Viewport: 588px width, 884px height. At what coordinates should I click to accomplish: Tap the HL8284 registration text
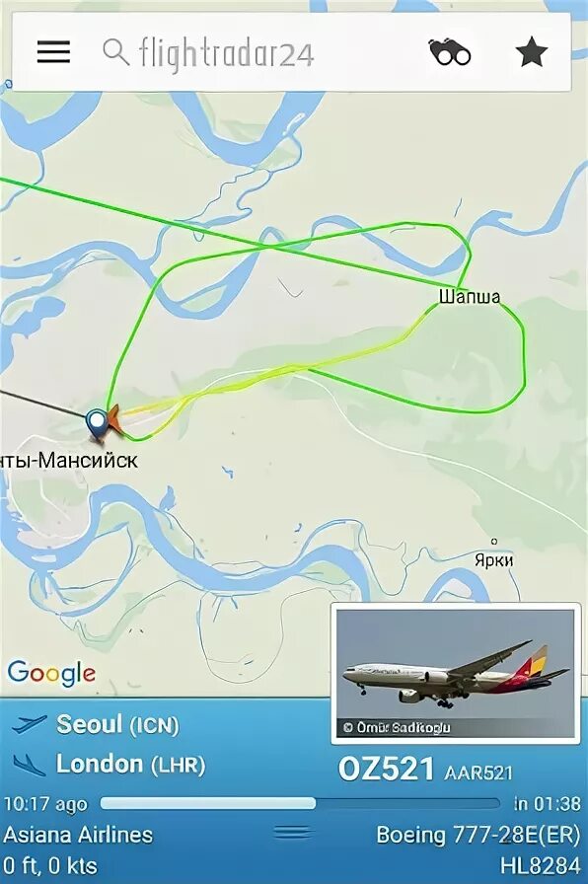pos(540,865)
